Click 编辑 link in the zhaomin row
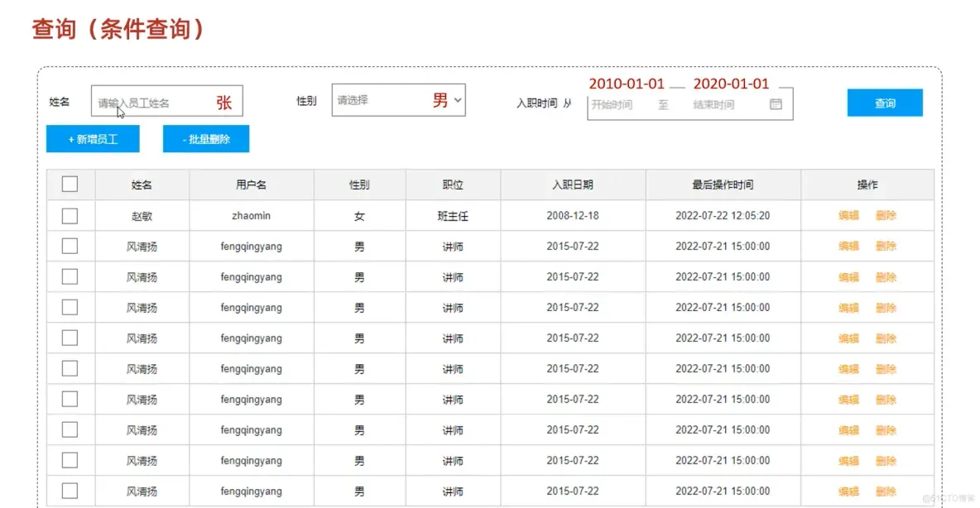Screen dimensions: 980x508 (x=848, y=216)
